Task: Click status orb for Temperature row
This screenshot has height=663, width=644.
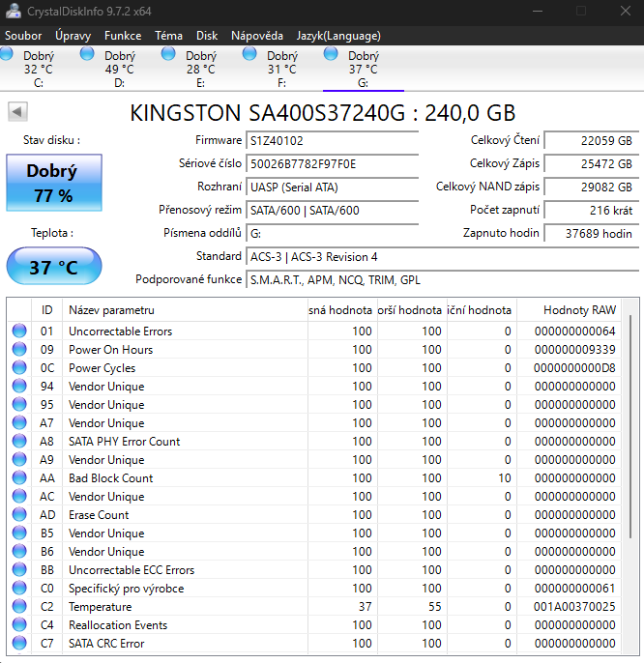Action: click(x=19, y=606)
